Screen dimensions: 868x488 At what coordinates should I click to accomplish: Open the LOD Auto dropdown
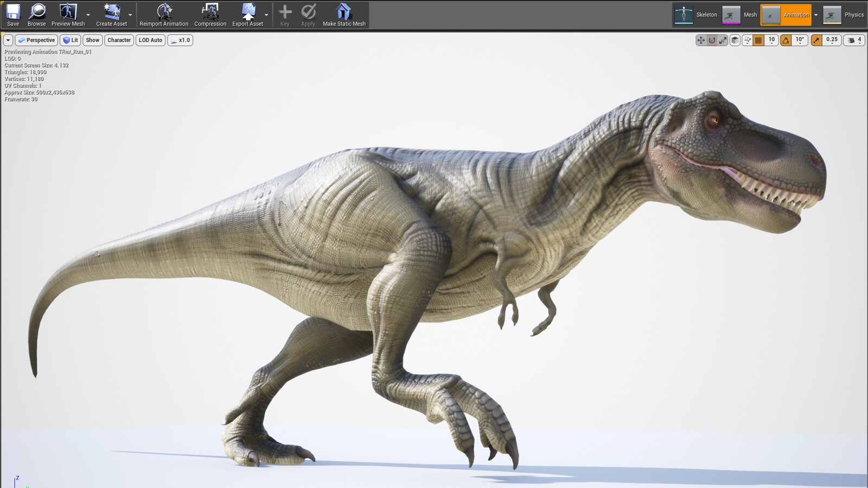pyautogui.click(x=150, y=40)
